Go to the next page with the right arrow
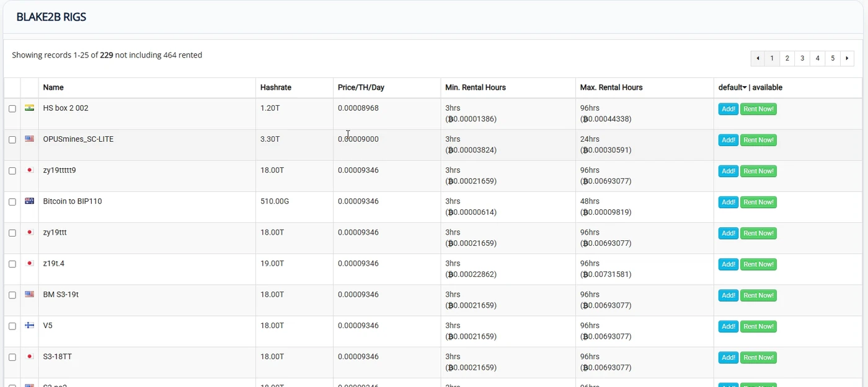The image size is (868, 387). pyautogui.click(x=847, y=58)
